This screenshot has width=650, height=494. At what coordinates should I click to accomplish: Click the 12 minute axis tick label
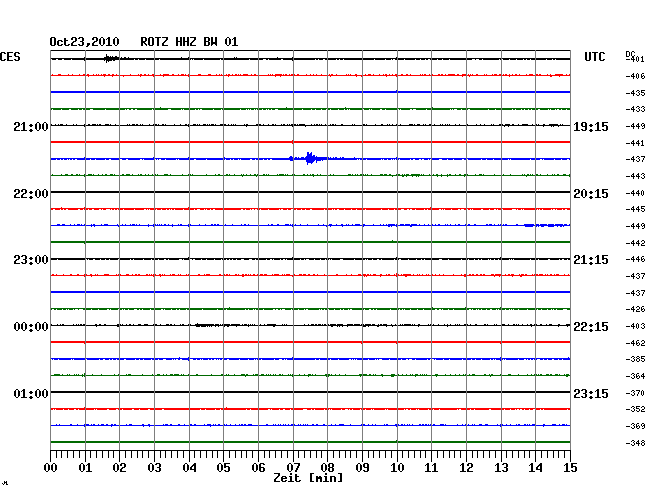(466, 468)
